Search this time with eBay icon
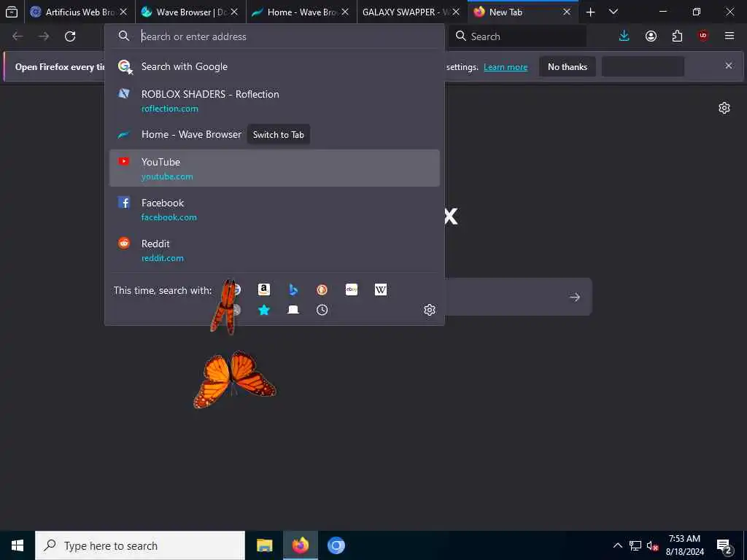Viewport: 747px width, 560px height. tap(352, 289)
